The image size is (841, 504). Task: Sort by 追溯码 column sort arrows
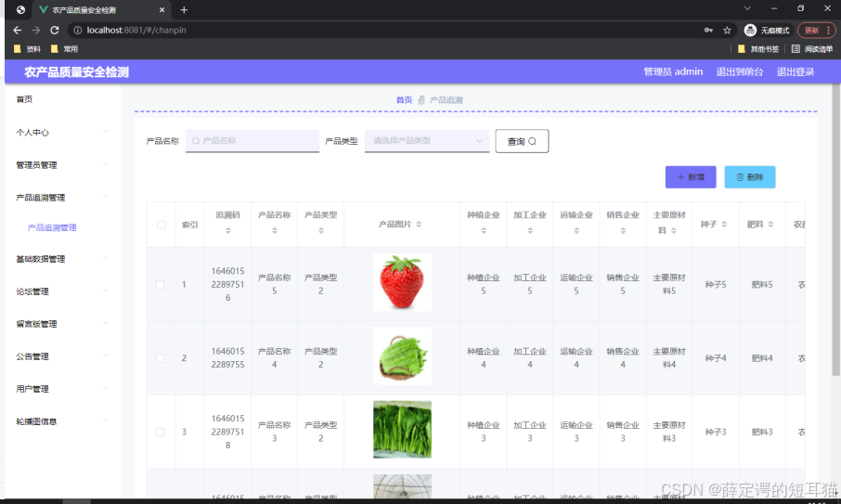point(228,230)
